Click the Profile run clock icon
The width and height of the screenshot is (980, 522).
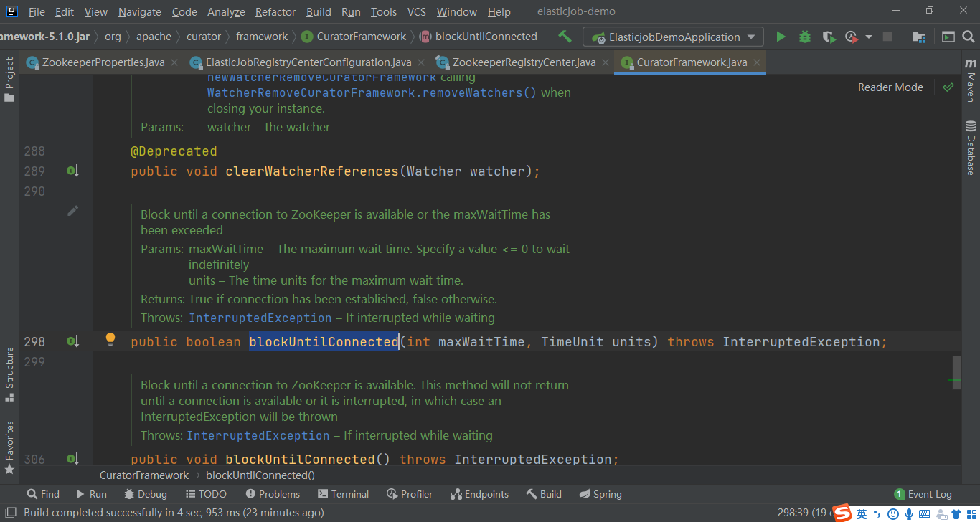point(852,37)
